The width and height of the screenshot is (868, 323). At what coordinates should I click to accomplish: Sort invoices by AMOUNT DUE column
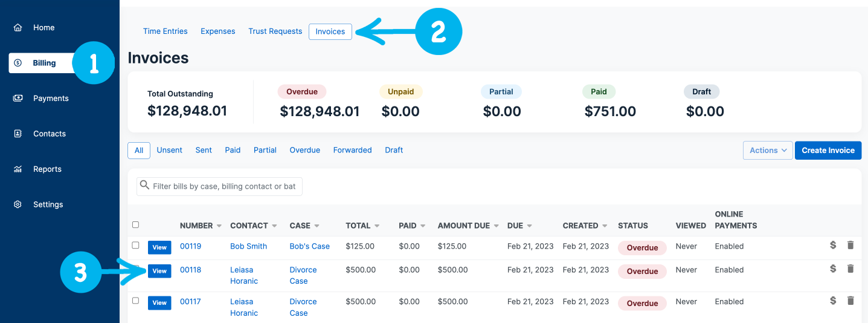pos(497,226)
